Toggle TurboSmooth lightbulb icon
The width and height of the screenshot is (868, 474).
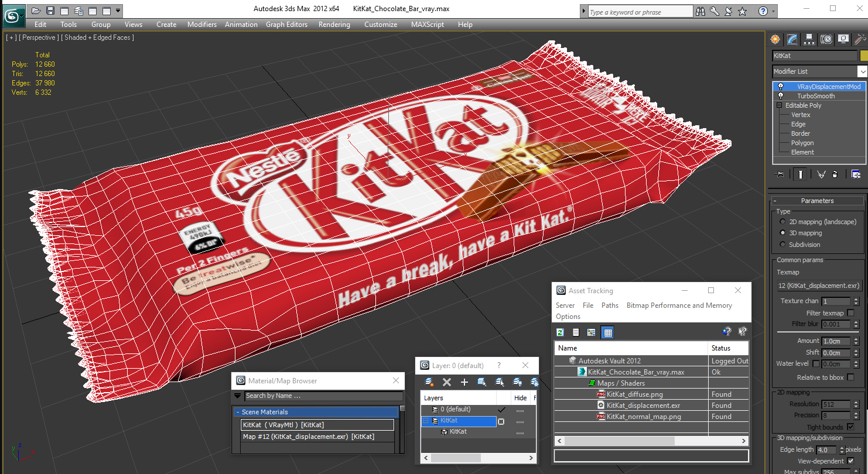[780, 96]
